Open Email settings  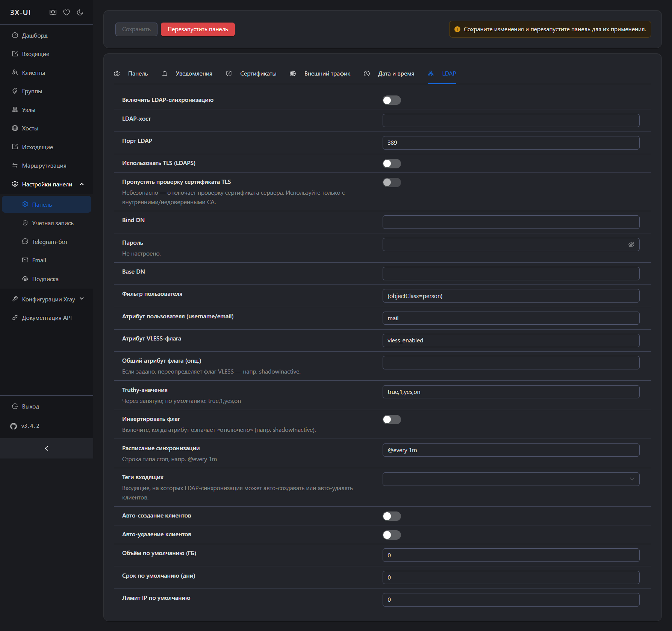[47, 260]
